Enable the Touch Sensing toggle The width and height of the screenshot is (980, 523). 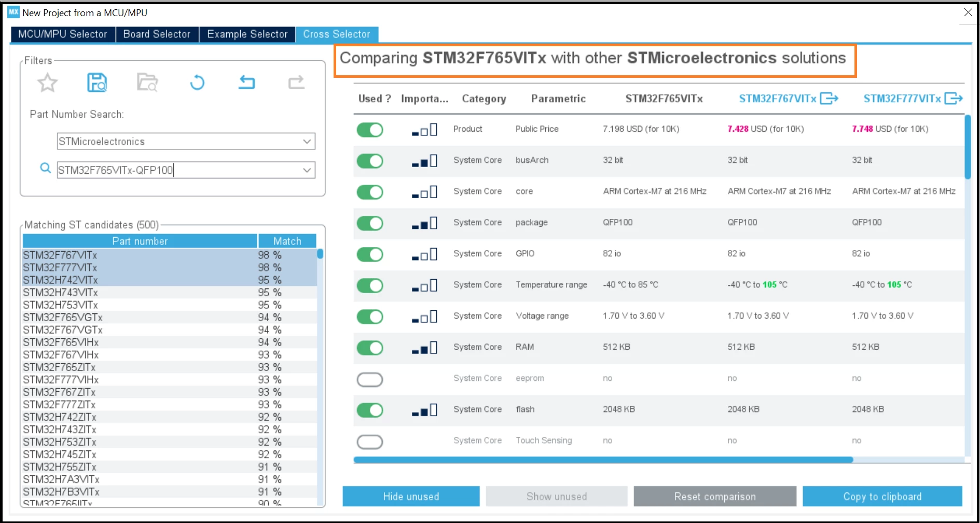pyautogui.click(x=370, y=442)
